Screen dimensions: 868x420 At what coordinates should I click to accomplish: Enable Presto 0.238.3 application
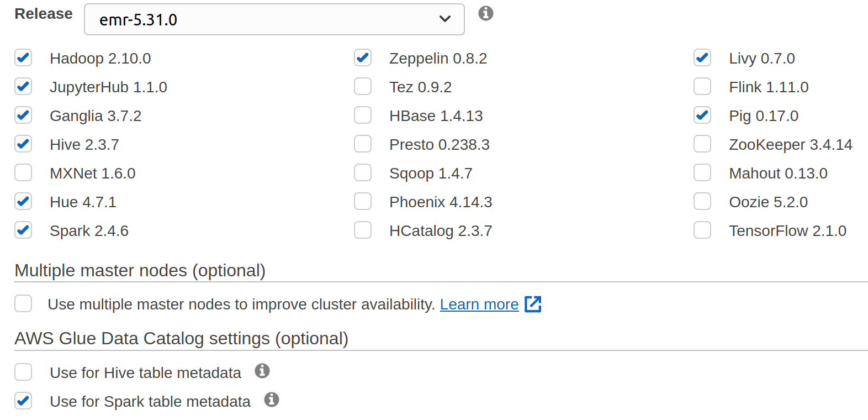pyautogui.click(x=363, y=144)
